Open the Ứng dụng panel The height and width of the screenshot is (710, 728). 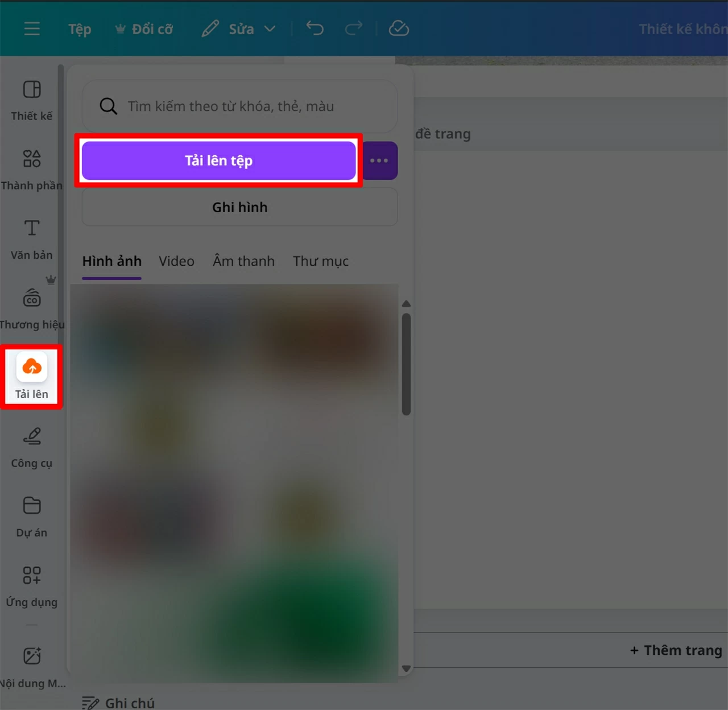tap(31, 585)
